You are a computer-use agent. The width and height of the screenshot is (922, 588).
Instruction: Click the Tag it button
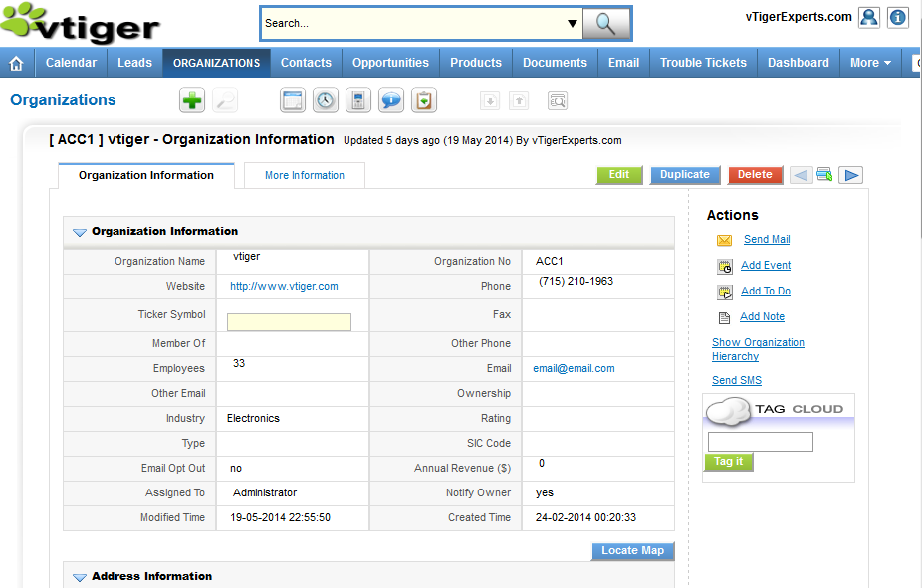click(x=729, y=462)
